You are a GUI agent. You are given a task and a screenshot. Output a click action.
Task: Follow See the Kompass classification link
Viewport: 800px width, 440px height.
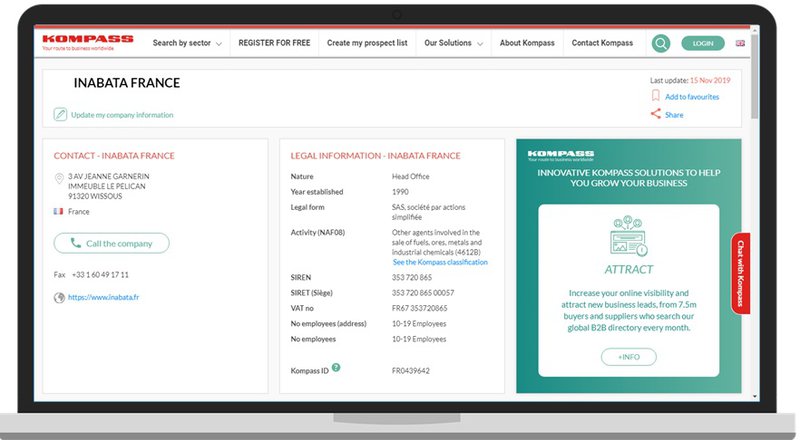point(440,262)
